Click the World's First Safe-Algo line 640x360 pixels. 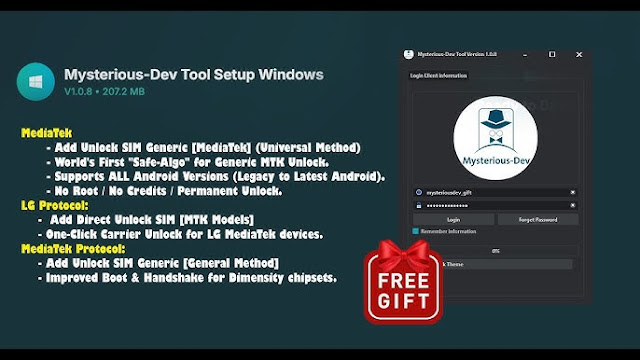click(187, 162)
